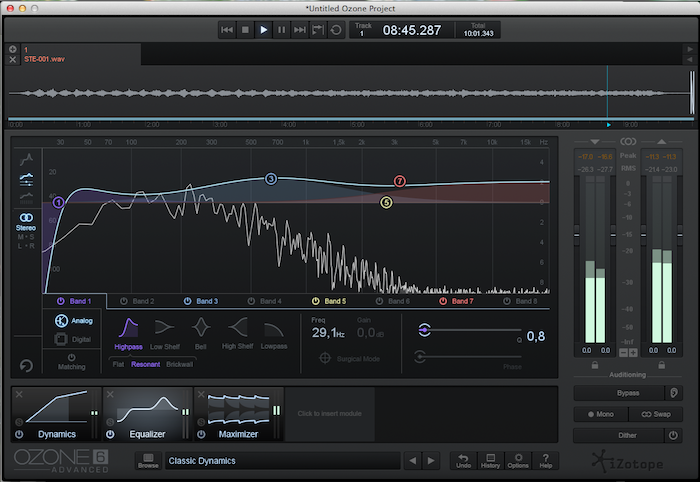
Task: Pick the Low Shelf filter shape
Action: click(x=165, y=329)
